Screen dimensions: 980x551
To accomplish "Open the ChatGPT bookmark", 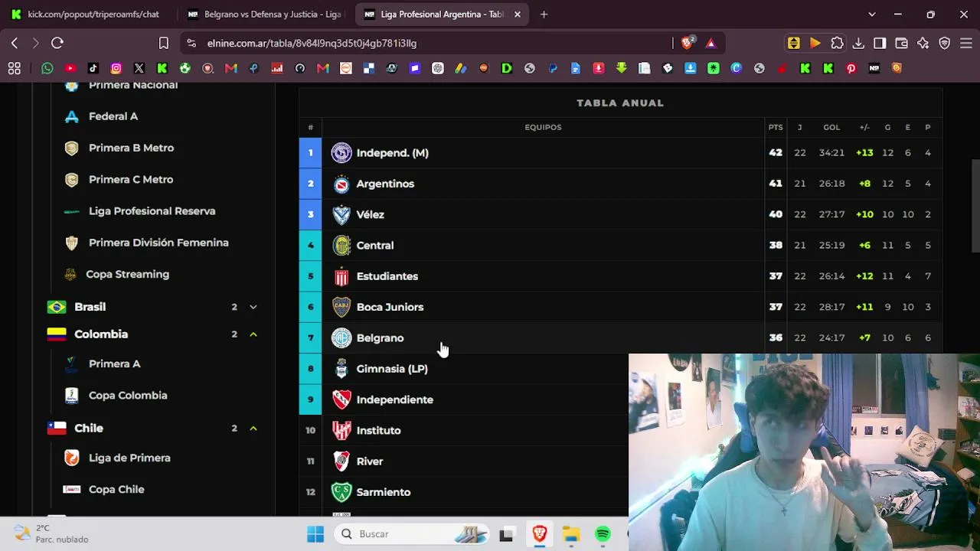I will pos(438,68).
